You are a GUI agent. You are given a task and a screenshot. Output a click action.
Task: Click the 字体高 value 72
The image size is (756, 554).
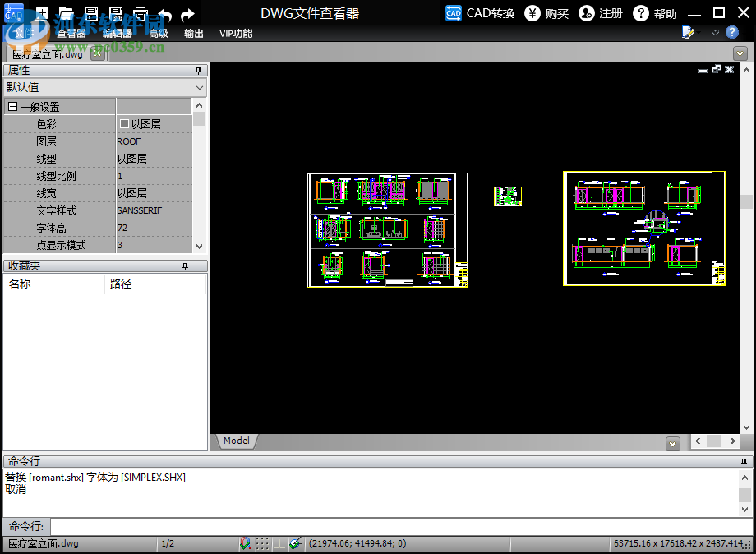pos(122,228)
